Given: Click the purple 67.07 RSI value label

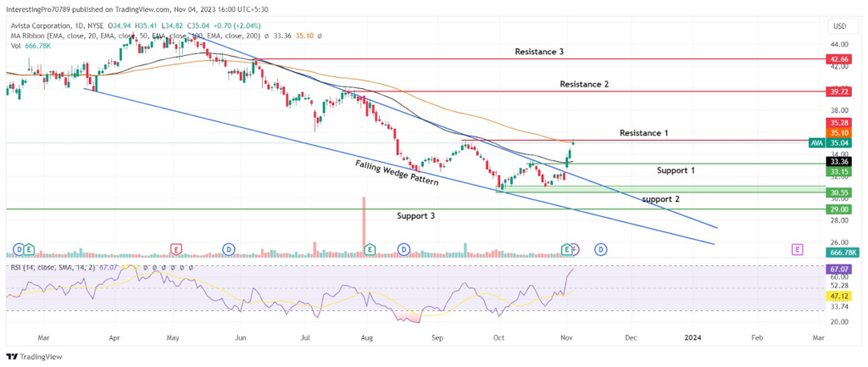Looking at the screenshot, I should (837, 269).
